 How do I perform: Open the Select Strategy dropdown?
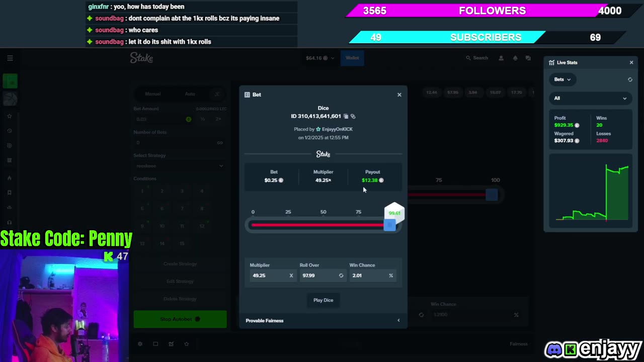[180, 166]
